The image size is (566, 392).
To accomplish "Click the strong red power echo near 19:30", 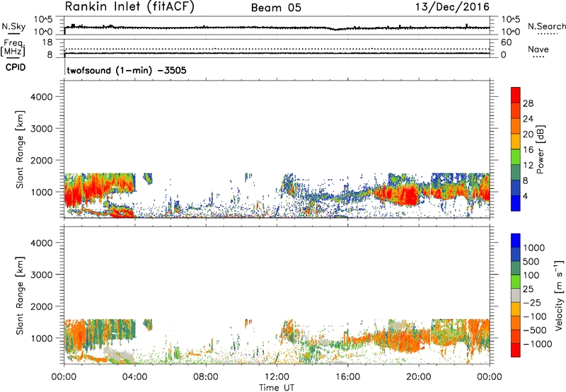I will click(x=409, y=195).
